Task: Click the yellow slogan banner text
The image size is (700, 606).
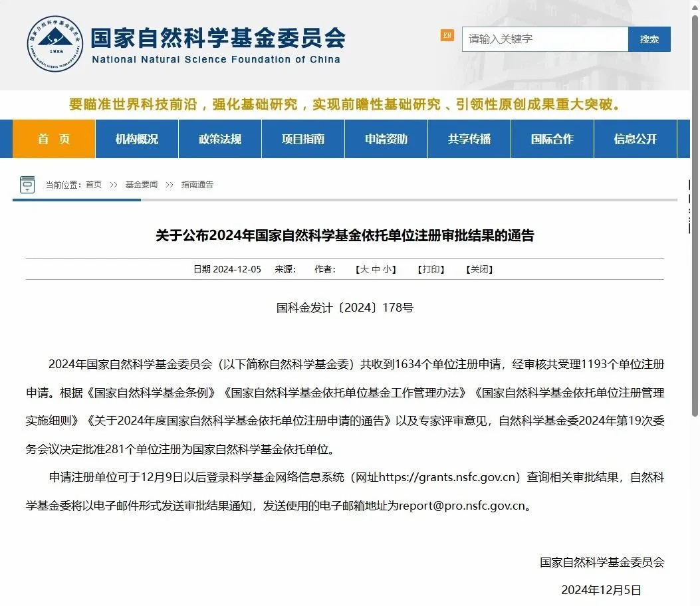Action: point(344,104)
